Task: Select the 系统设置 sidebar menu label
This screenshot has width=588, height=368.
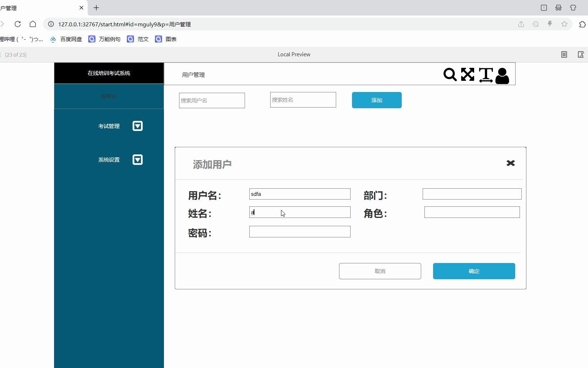Action: point(109,159)
